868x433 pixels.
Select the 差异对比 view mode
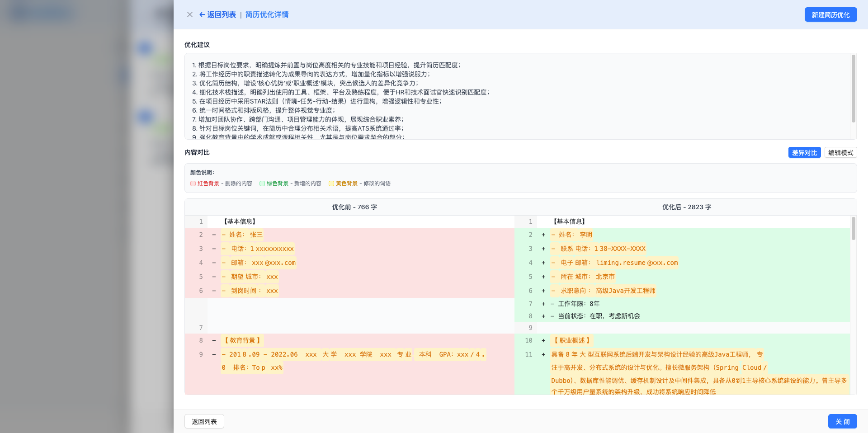804,152
